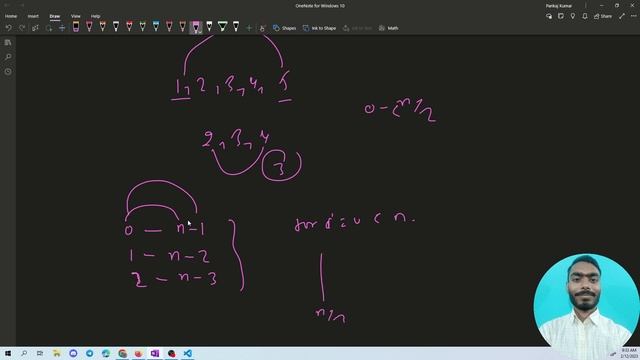The height and width of the screenshot is (360, 640).
Task: Toggle Draw with Touch hand icon
Action: tap(262, 28)
